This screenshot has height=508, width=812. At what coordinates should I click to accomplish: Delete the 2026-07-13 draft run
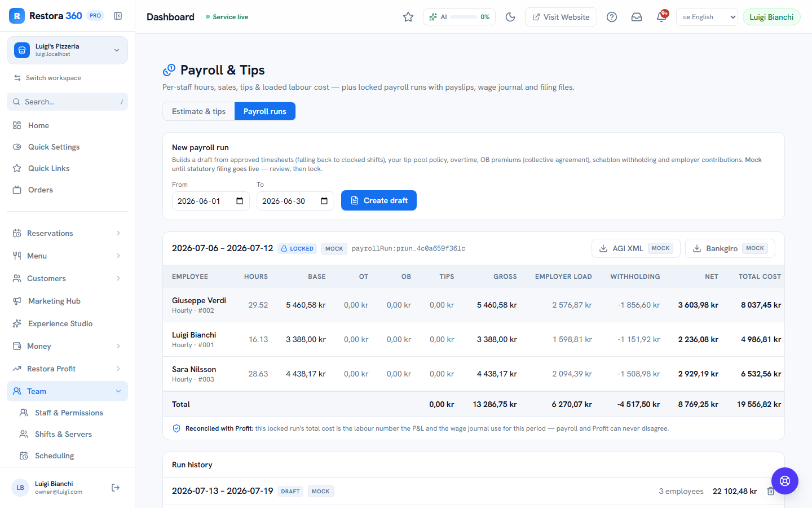771,491
